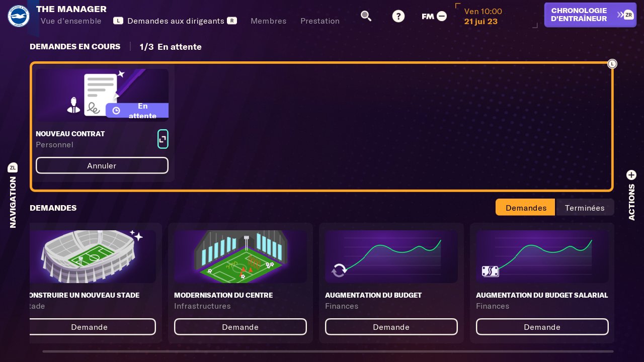
Task: Select the Terminées filter toggle
Action: (x=585, y=208)
